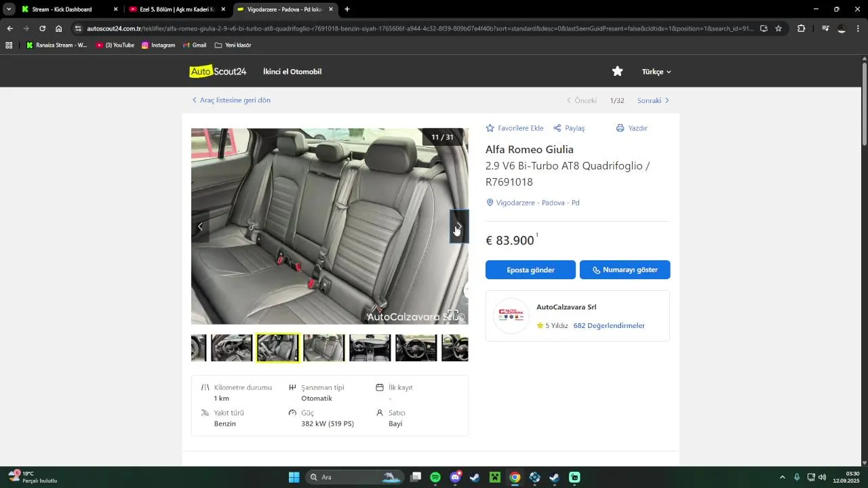Close the Ezel 5. Bölüm tab

point(223,9)
